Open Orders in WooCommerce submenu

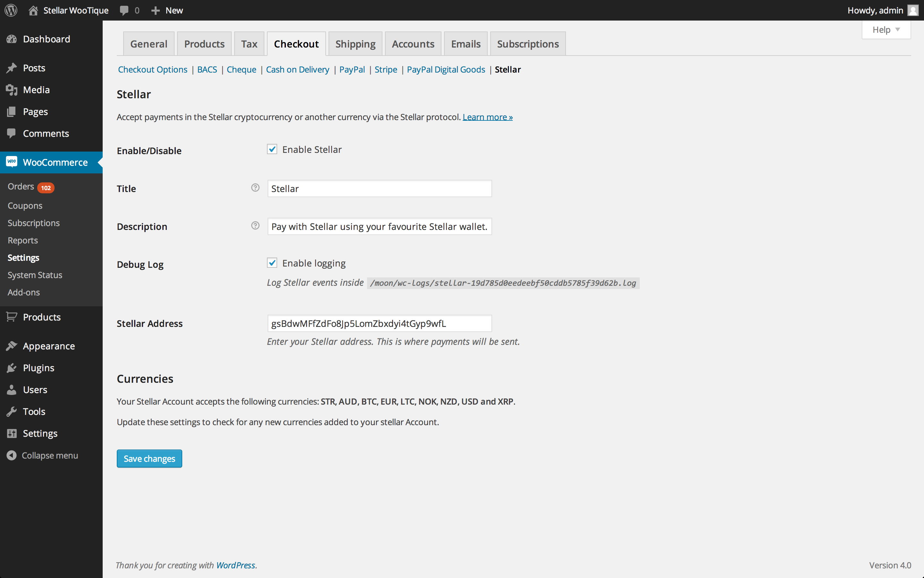coord(21,187)
